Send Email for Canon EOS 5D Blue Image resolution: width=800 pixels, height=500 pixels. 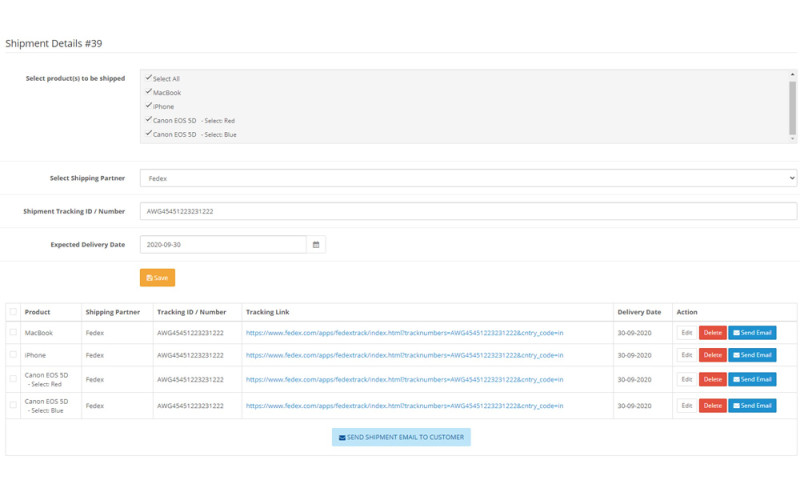pyautogui.click(x=752, y=406)
